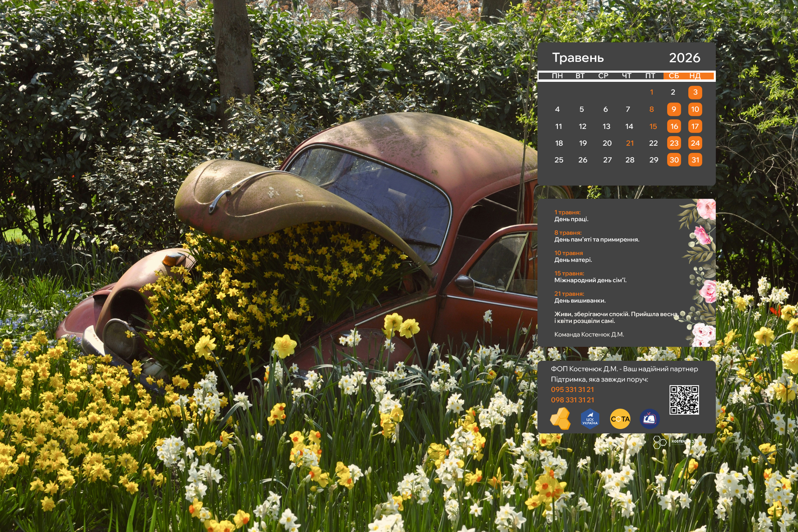Click phone number 095 331 31 21
Screen dimensions: 798x532
572,390
